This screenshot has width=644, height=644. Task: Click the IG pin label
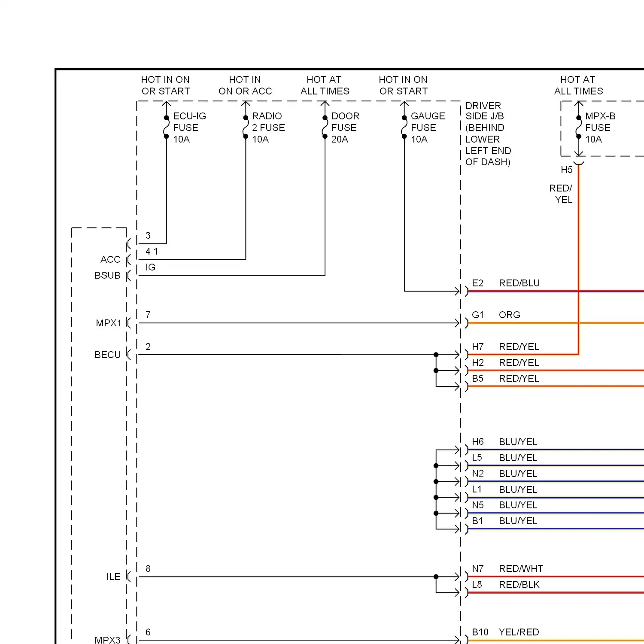point(150,267)
